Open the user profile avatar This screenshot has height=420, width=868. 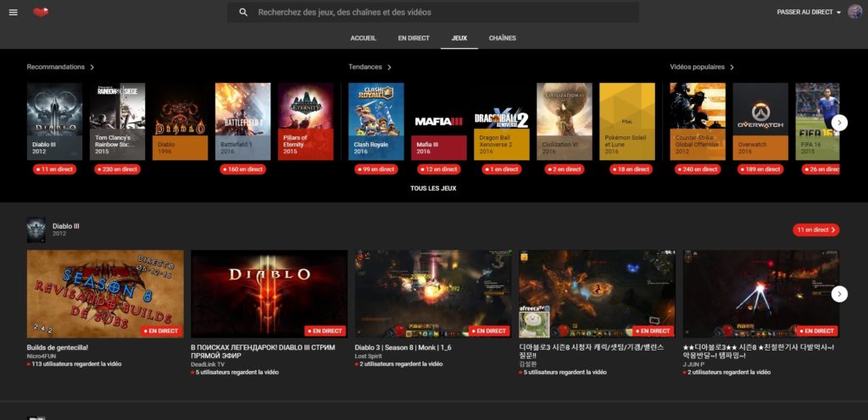(854, 12)
